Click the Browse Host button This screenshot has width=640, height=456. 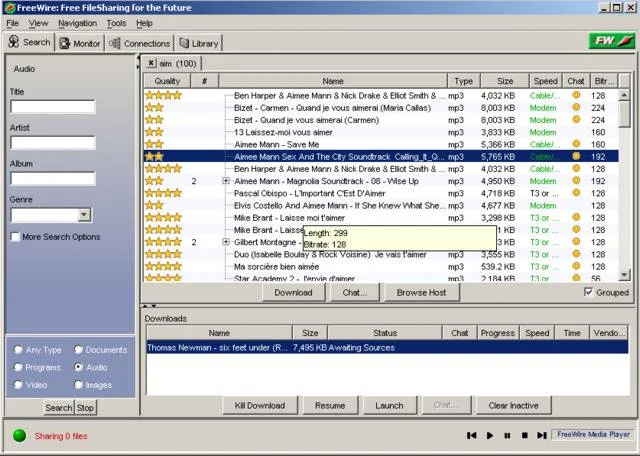421,293
